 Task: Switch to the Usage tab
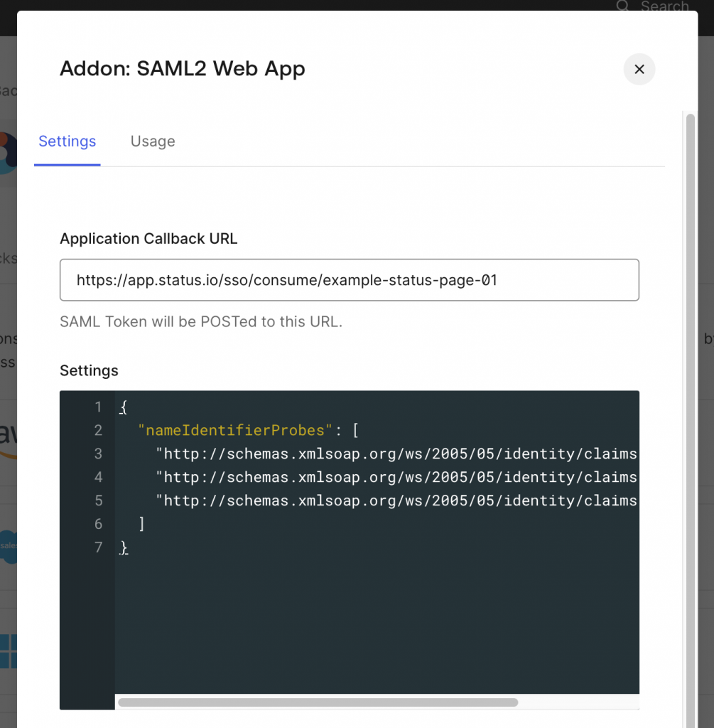pyautogui.click(x=152, y=141)
